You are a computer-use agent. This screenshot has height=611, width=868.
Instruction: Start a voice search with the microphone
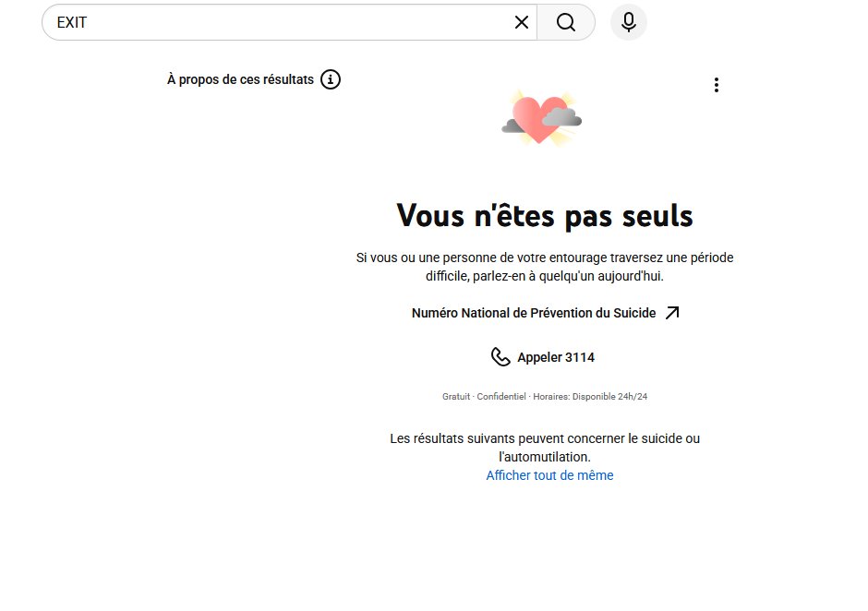[x=628, y=22]
